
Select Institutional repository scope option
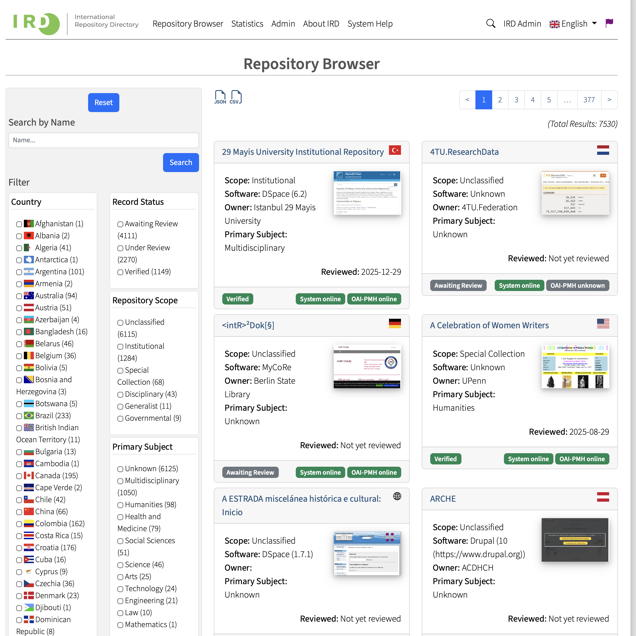(120, 347)
